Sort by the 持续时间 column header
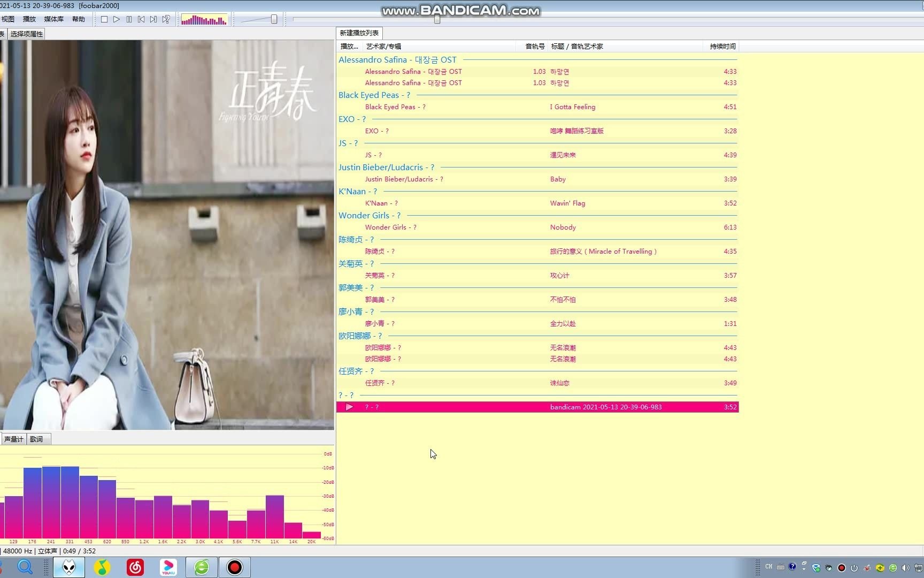 (x=721, y=47)
